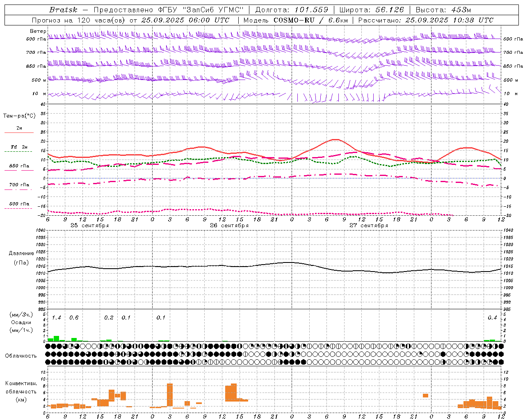The image size is (525, 420).
Task: Click the "0.2" precipitation amount value
Action: click(x=109, y=318)
